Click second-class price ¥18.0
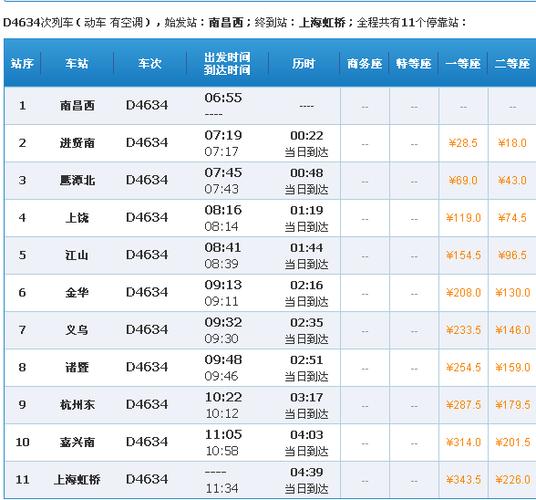 (512, 143)
